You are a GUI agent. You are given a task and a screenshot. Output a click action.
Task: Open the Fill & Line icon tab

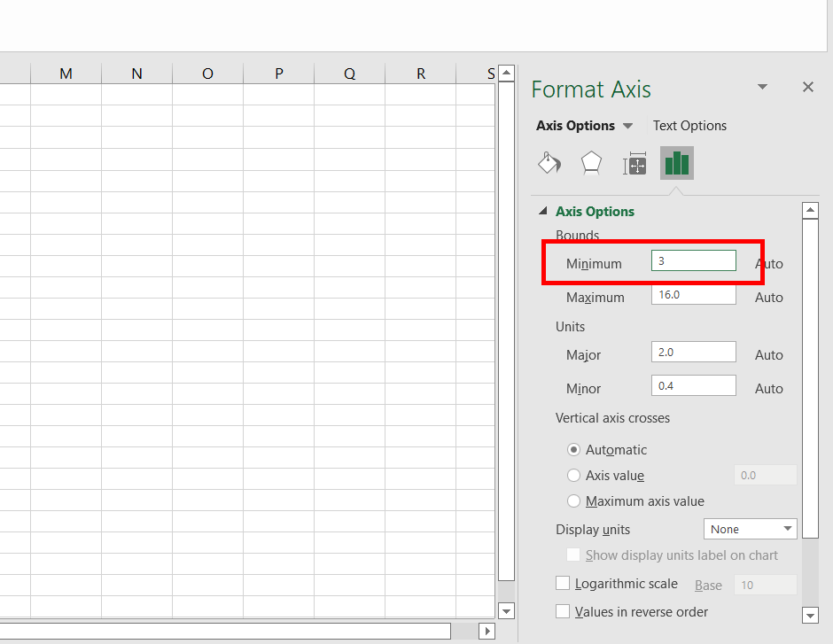(x=549, y=163)
